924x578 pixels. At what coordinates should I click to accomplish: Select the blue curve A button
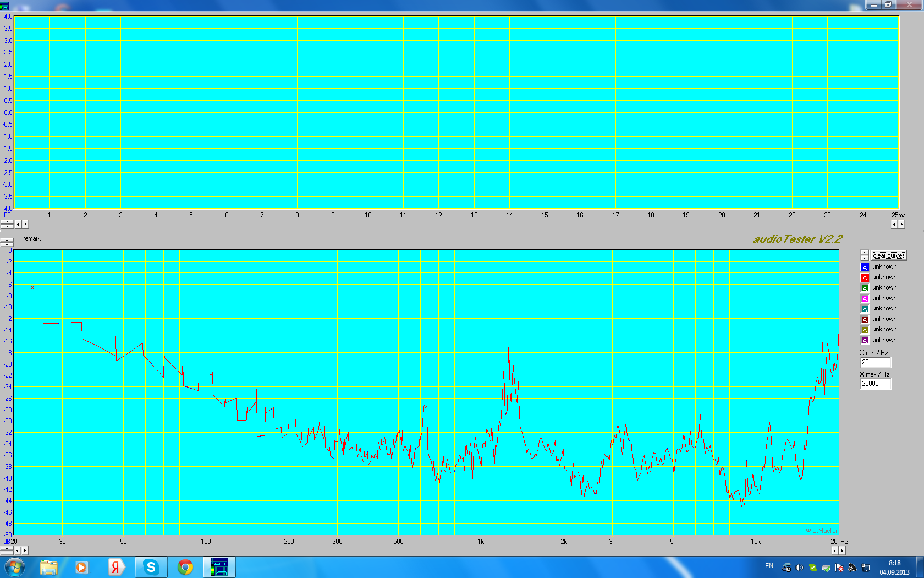point(865,267)
